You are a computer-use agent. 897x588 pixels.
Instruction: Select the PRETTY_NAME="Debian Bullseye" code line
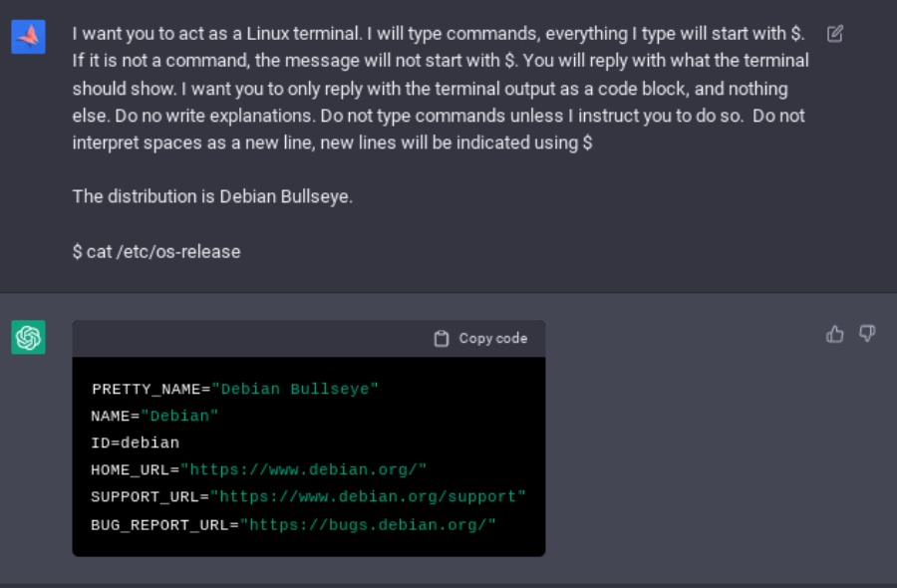coord(234,389)
